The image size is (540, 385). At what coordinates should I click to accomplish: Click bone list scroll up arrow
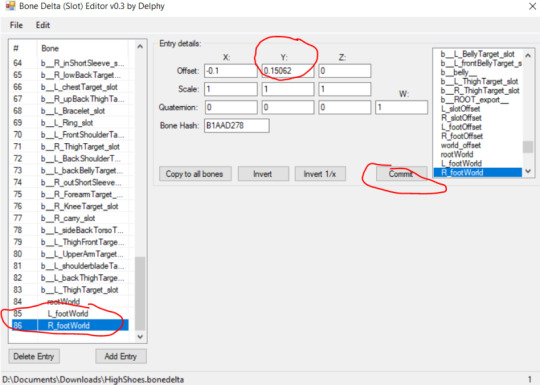140,46
